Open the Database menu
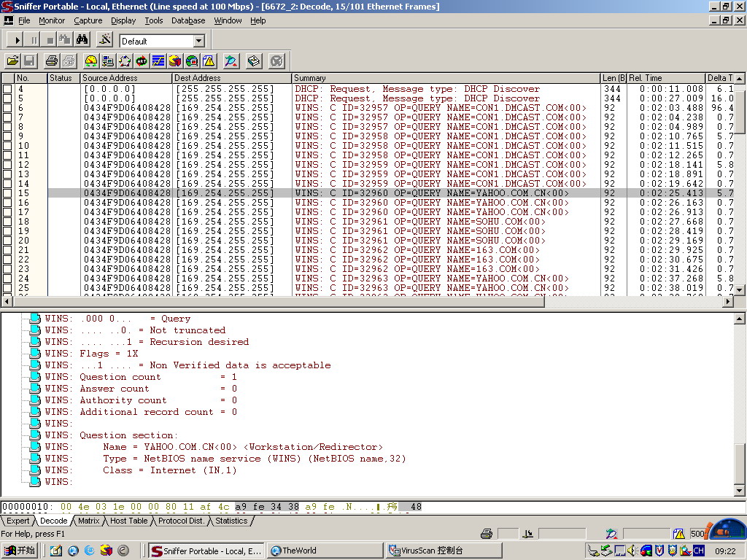The image size is (747, 560). [x=187, y=20]
